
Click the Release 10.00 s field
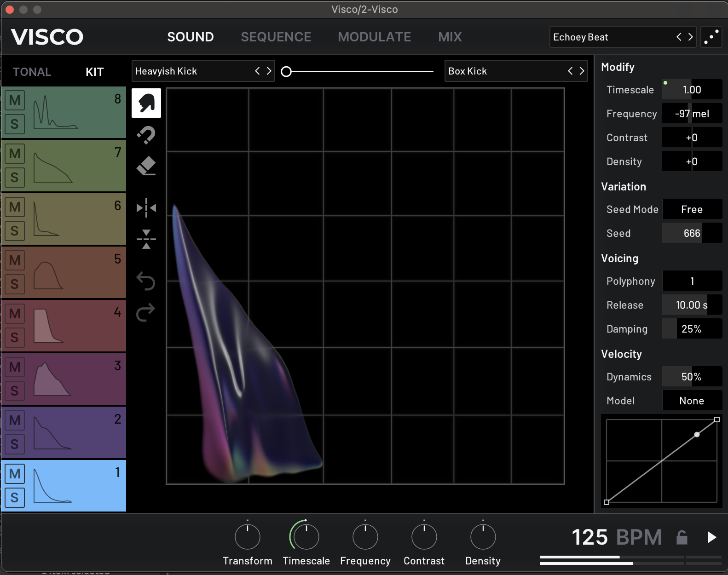tap(692, 305)
